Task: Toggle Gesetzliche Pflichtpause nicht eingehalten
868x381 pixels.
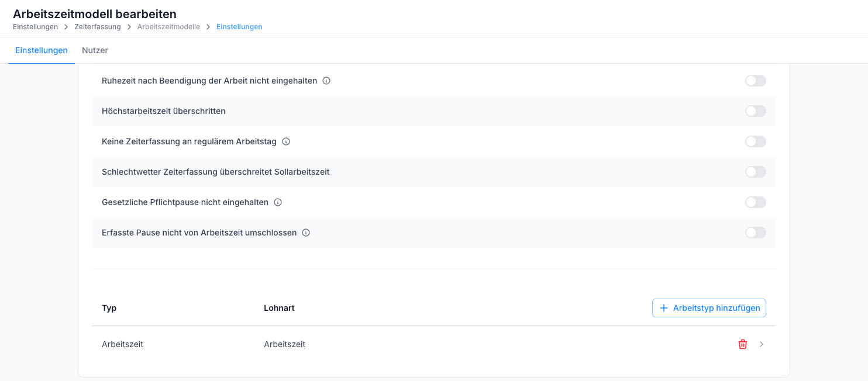Action: [x=756, y=202]
